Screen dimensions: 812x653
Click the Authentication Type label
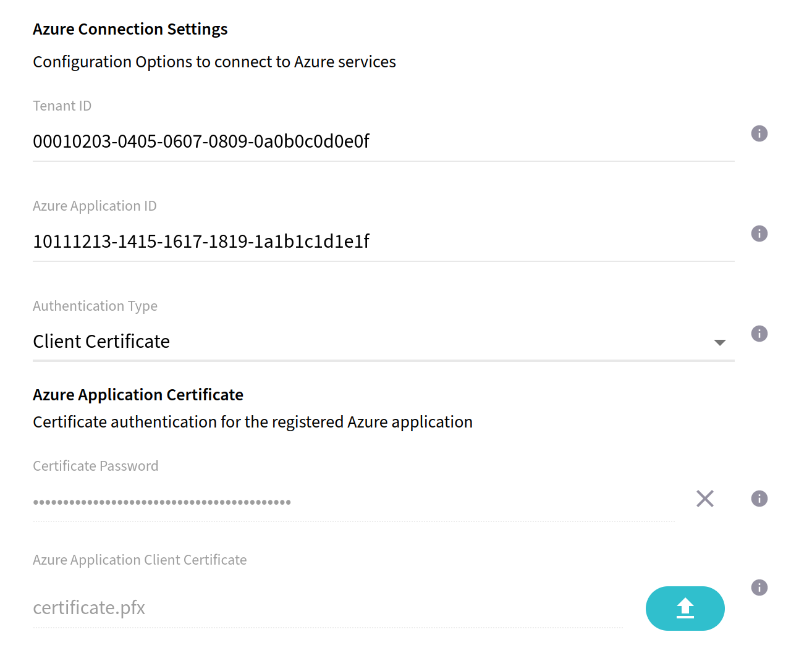pos(95,306)
